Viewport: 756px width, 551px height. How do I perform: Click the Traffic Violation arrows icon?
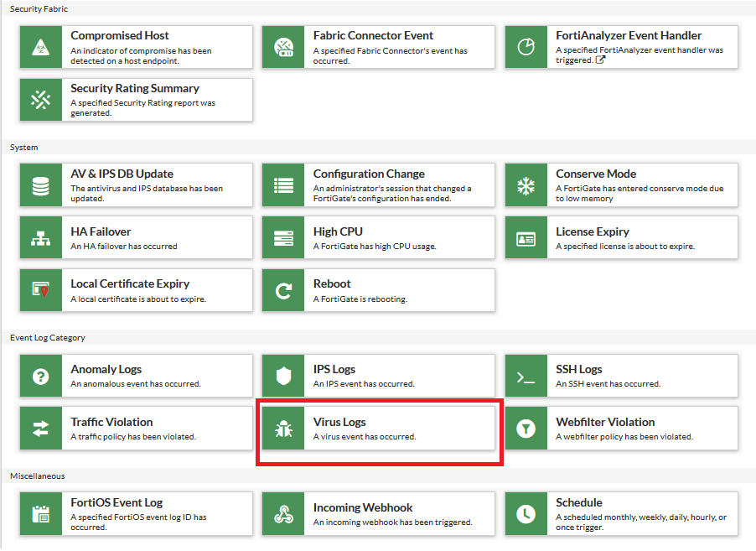[x=41, y=429]
